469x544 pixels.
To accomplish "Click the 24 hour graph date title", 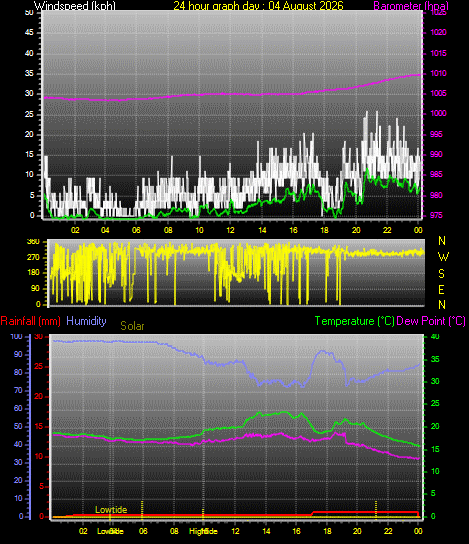I will click(x=258, y=6).
